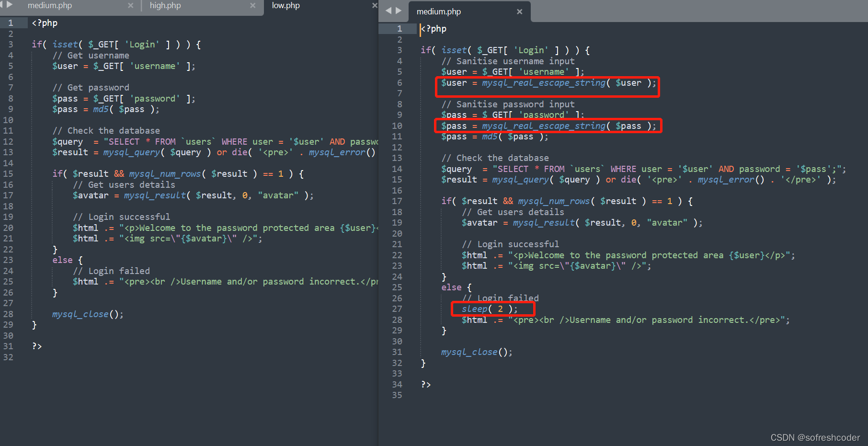
Task: Click 'mysql_real_escape_string( $user )' call
Action: click(x=566, y=83)
